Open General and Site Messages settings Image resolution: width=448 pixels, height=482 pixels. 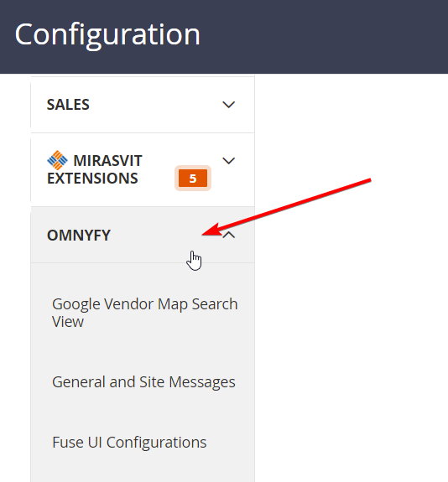[143, 382]
